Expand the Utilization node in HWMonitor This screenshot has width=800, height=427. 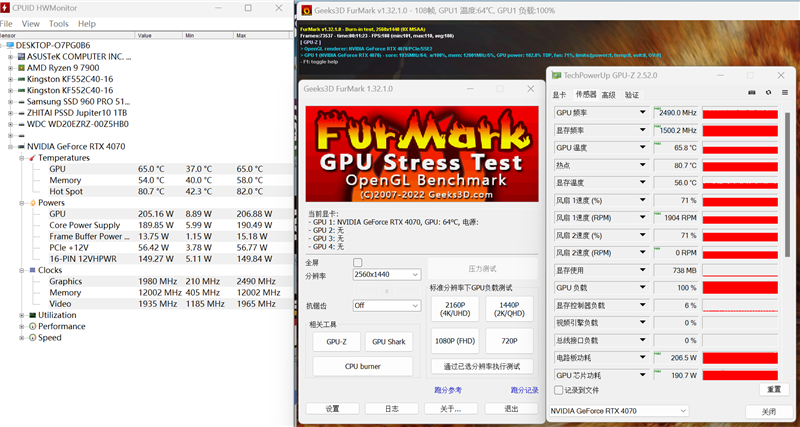point(20,315)
